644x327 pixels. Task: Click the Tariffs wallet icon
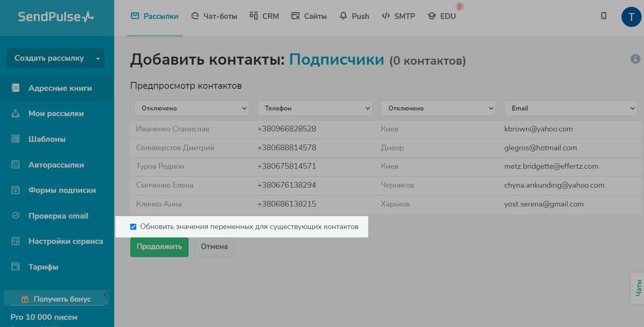tap(15, 267)
